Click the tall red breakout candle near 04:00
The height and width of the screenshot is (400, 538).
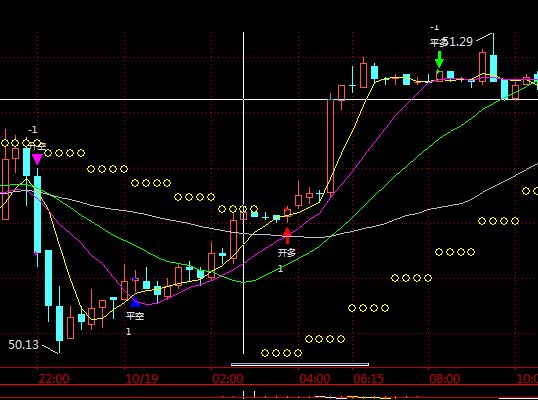[x=331, y=146]
